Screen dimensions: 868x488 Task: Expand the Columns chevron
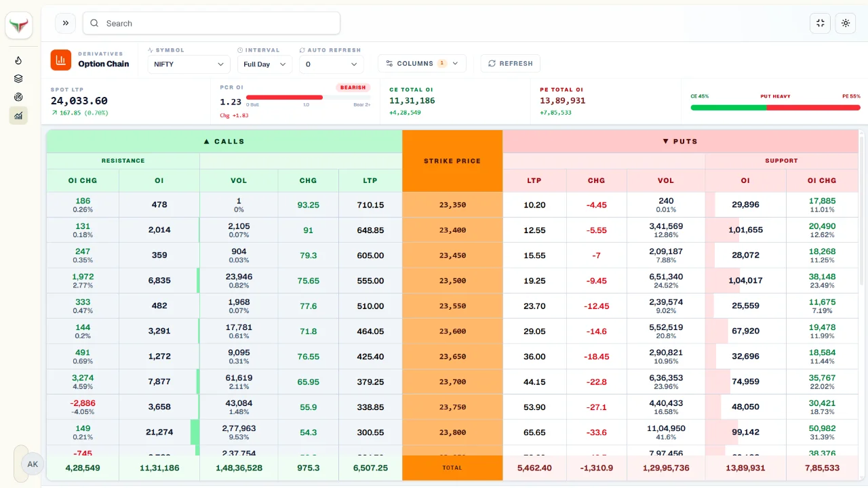tap(455, 64)
